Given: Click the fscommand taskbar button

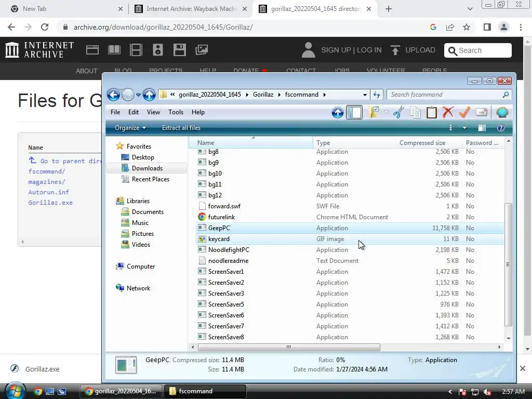Looking at the screenshot, I should pyautogui.click(x=205, y=392).
